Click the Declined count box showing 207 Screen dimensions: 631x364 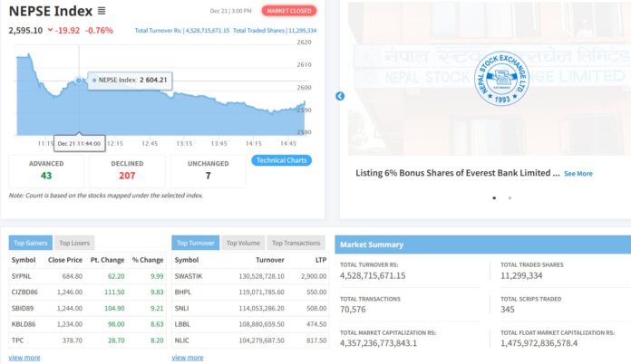tap(128, 170)
